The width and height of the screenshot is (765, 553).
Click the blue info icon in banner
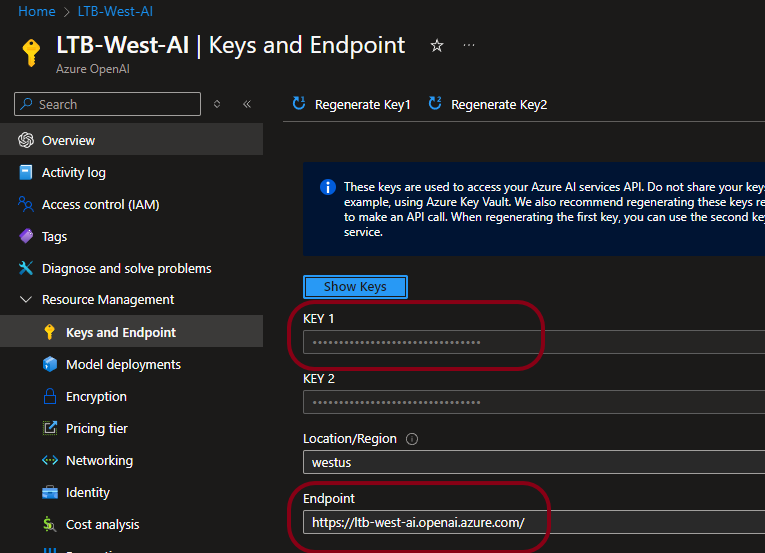click(x=328, y=187)
